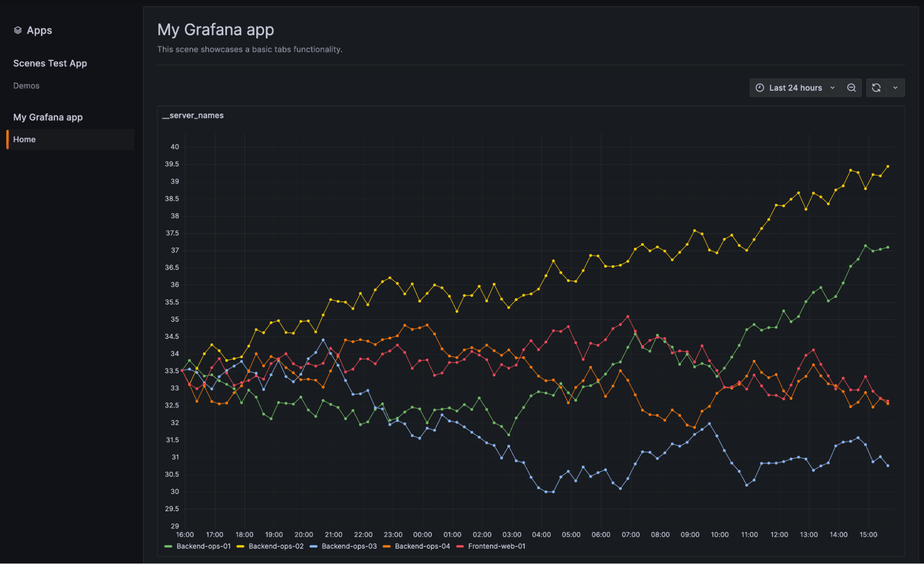Click the __server_names panel title

pos(193,115)
